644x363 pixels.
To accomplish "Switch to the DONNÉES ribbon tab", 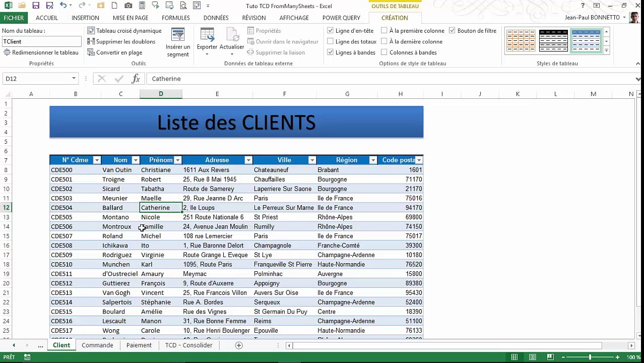I will [x=216, y=18].
